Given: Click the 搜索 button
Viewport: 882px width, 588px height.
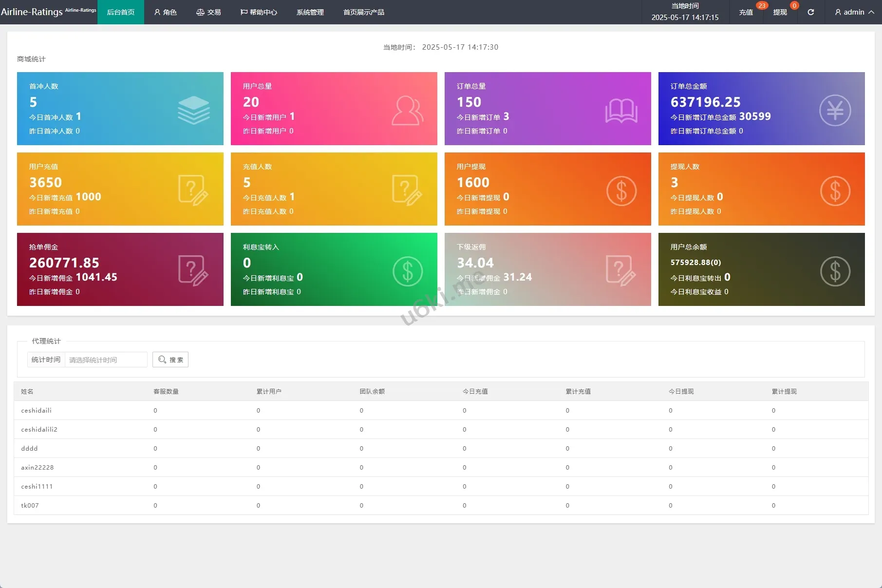Looking at the screenshot, I should click(x=170, y=360).
